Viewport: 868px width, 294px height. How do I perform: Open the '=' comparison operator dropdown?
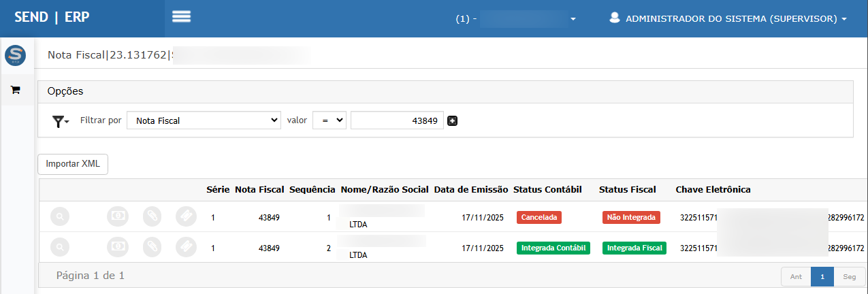point(329,120)
